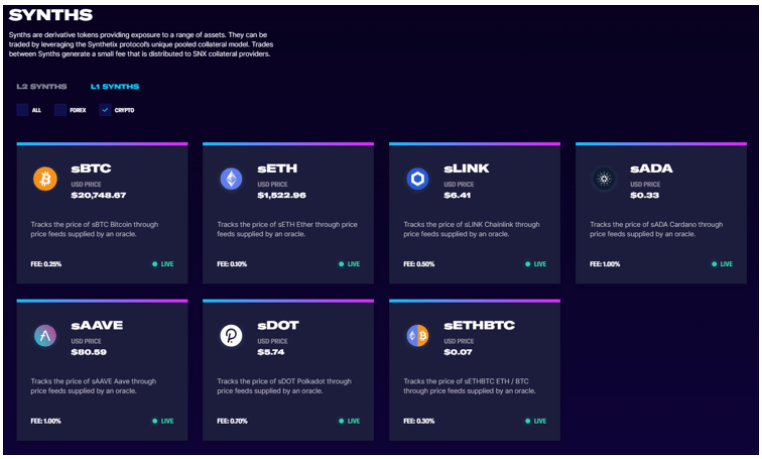Viewport: 762px width, 459px height.
Task: Click sBTC Bitcoin tracking description text
Action: [x=94, y=229]
